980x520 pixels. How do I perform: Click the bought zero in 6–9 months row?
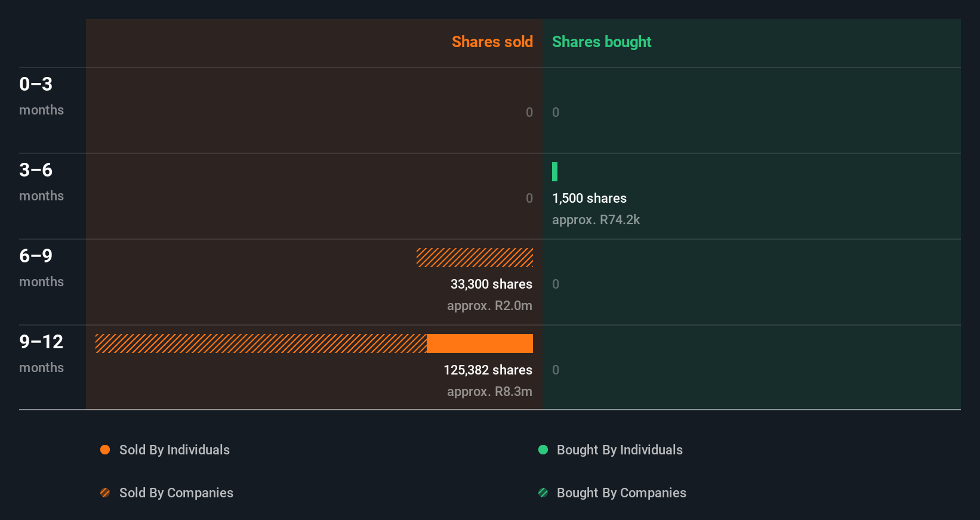[556, 284]
